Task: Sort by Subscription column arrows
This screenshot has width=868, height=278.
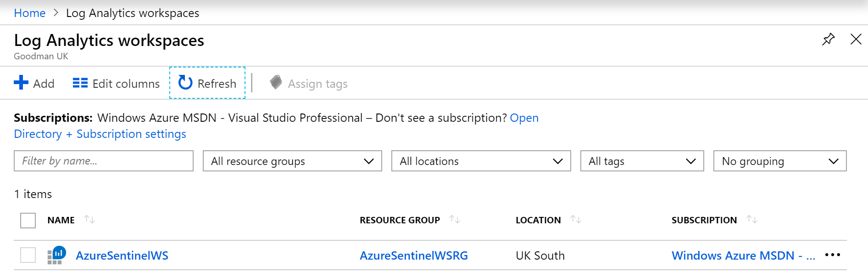Action: tap(752, 220)
